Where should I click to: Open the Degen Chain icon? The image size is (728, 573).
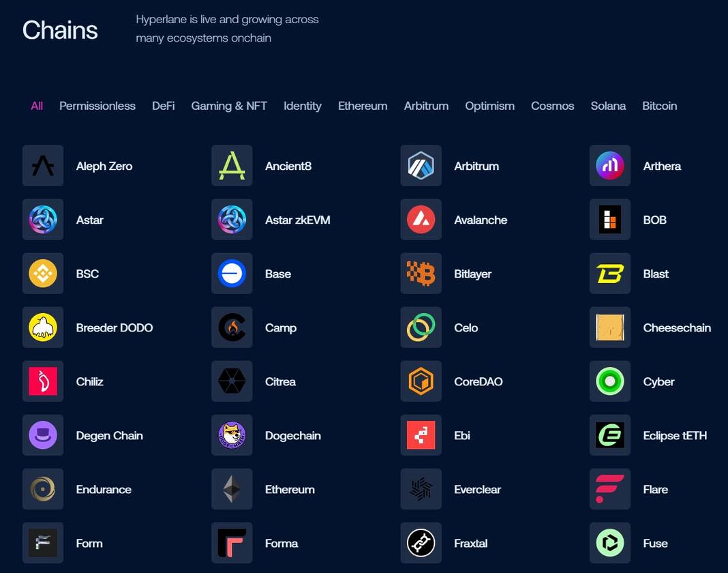pyautogui.click(x=43, y=435)
